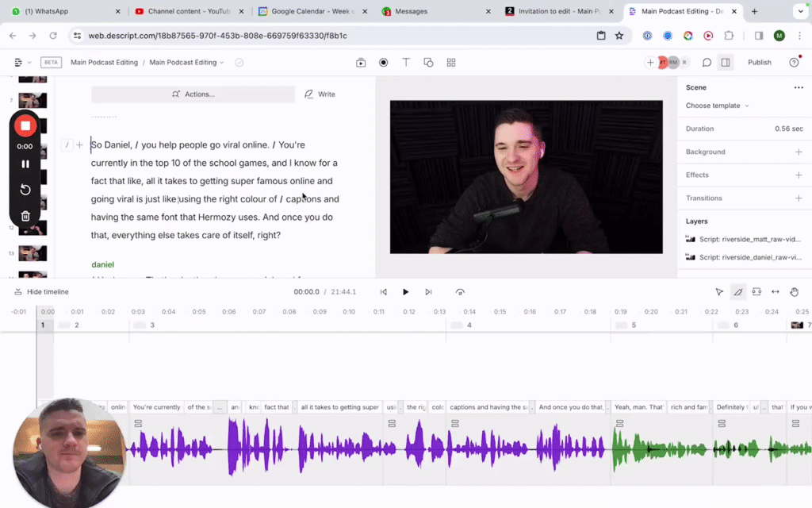
Task: Open the Scene more options menu
Action: [799, 87]
